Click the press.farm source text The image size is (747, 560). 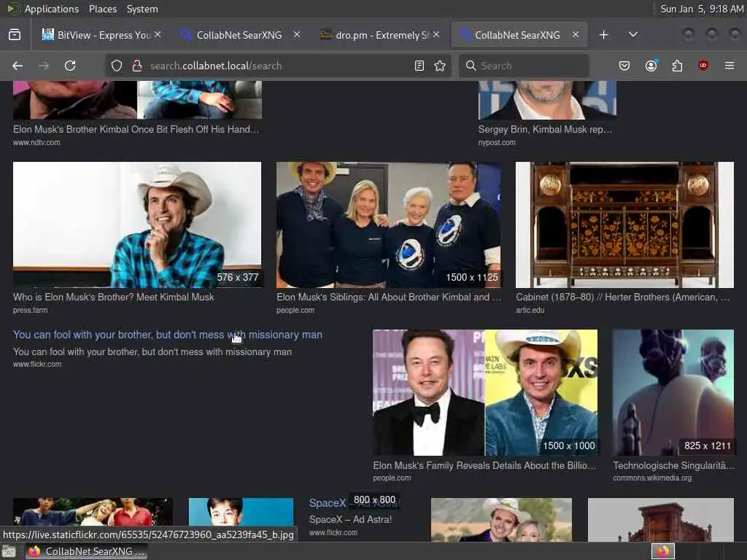31,310
